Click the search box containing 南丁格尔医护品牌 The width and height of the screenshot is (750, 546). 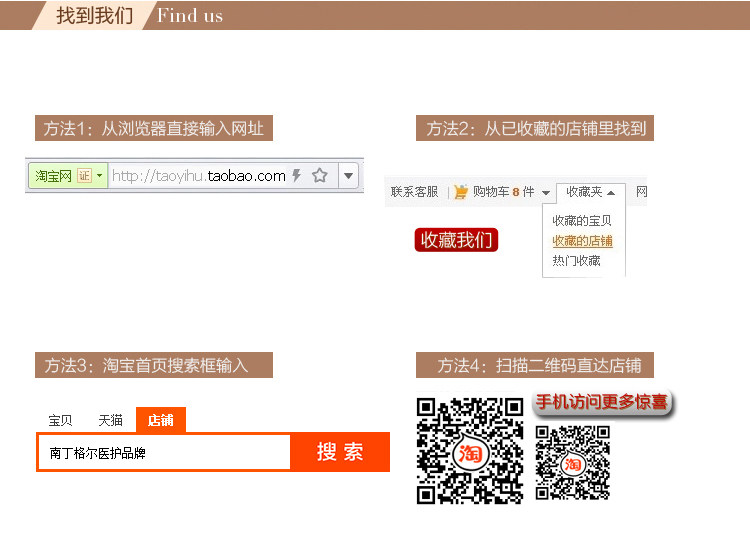pos(164,452)
